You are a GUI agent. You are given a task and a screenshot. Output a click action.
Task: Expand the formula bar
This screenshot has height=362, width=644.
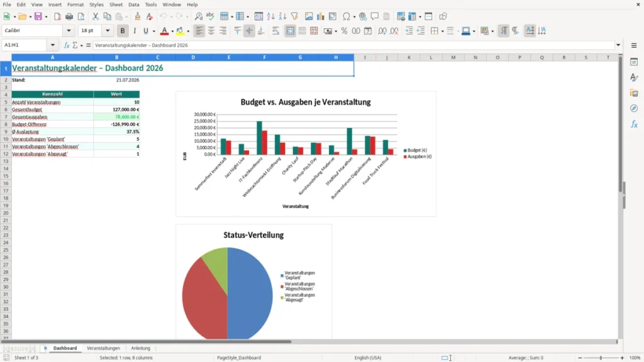coord(618,45)
